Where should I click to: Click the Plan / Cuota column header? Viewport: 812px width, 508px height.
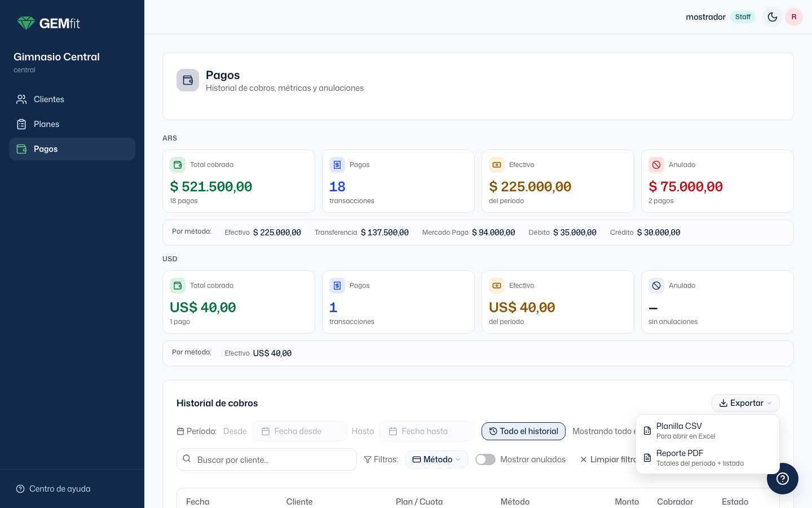419,502
